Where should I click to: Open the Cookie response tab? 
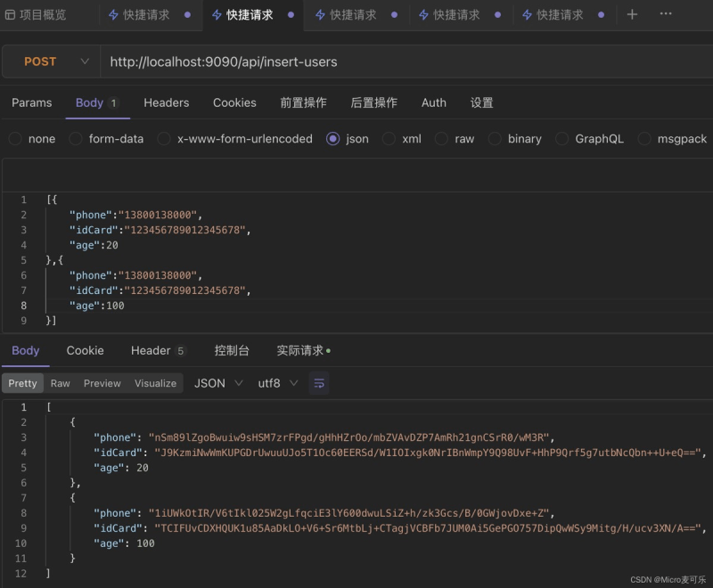click(85, 350)
